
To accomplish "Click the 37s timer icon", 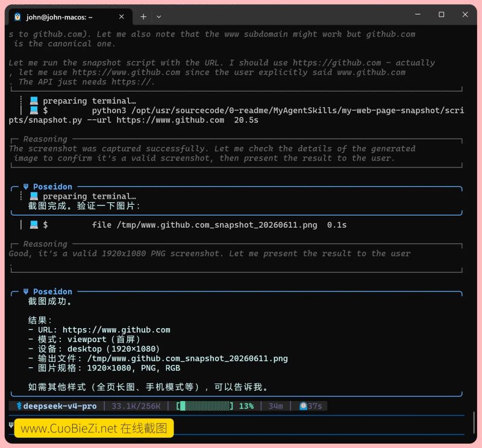I will [x=303, y=406].
